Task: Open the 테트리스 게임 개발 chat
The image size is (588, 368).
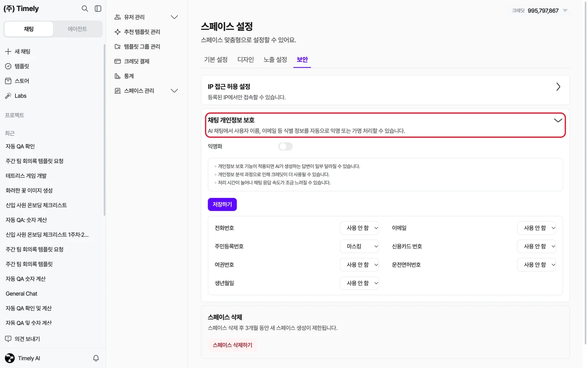Action: [26, 176]
